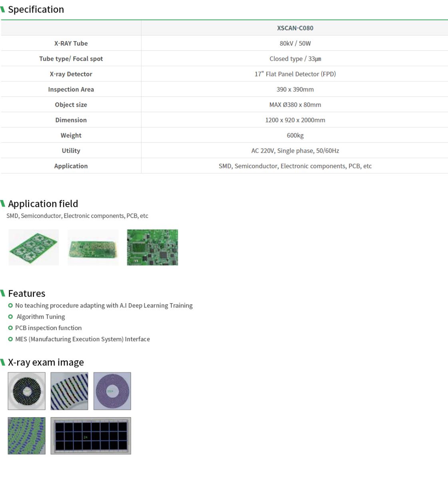Click the bullet next to PCB inspection function
Screen dimensions: 448x480
(10, 328)
